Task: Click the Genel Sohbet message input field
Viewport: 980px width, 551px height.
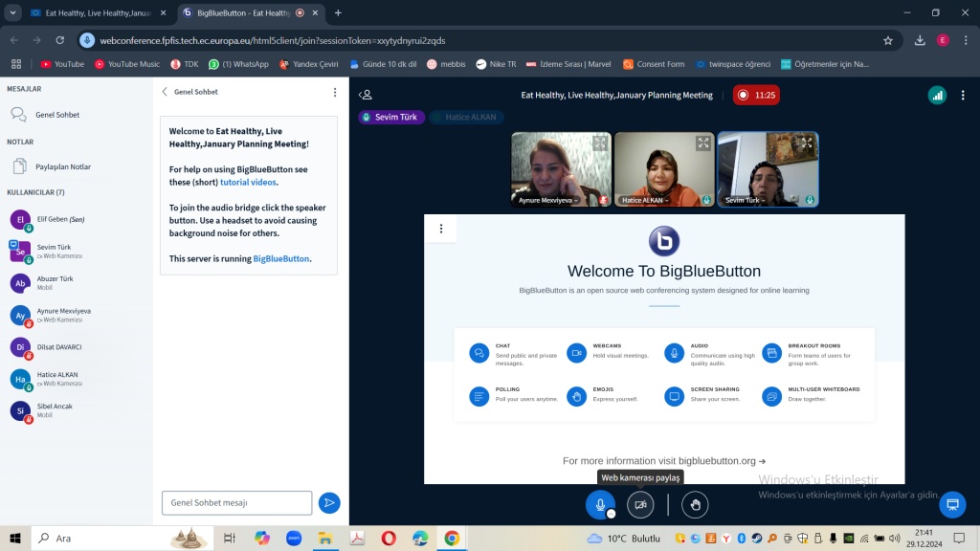Action: click(x=237, y=503)
